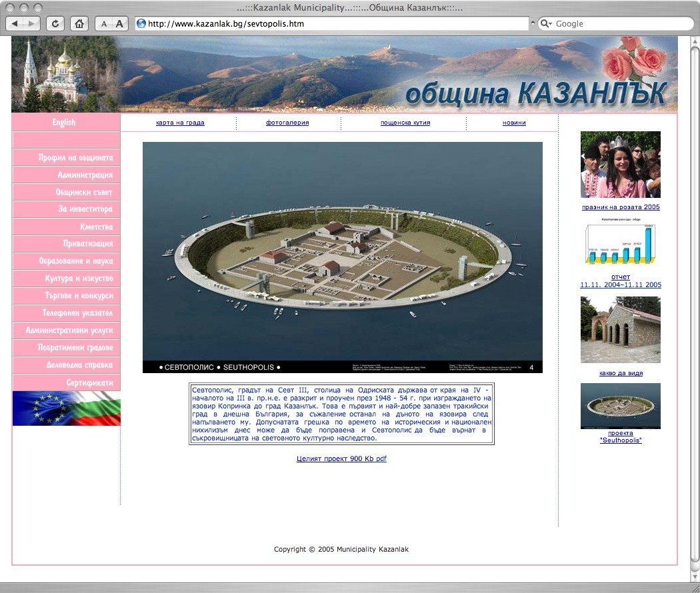Reload the page with the refresh icon
The width and height of the screenshot is (700, 593).
point(55,23)
